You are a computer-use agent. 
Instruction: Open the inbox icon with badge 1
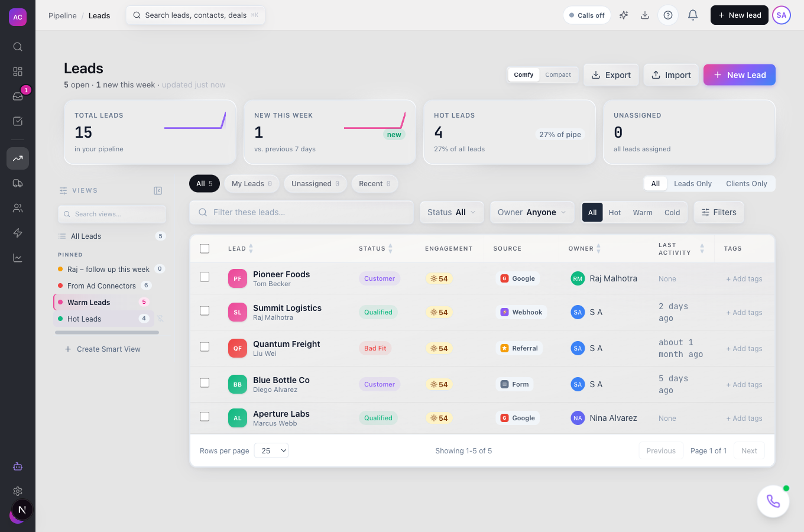pos(18,96)
